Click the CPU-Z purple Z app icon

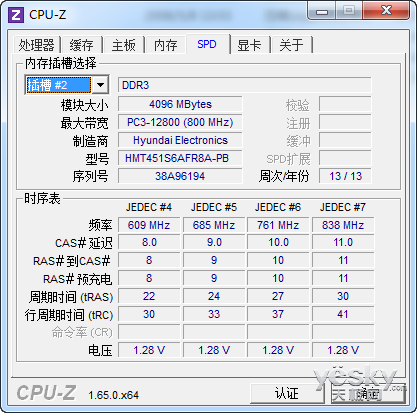coord(16,15)
